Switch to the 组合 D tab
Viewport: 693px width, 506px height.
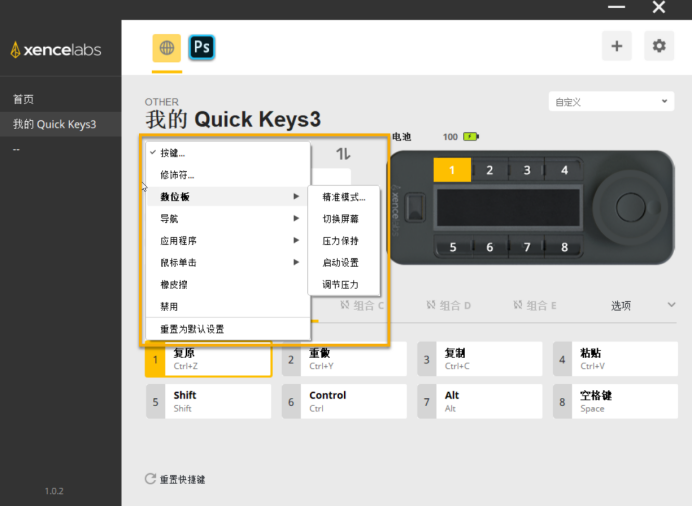click(x=449, y=305)
